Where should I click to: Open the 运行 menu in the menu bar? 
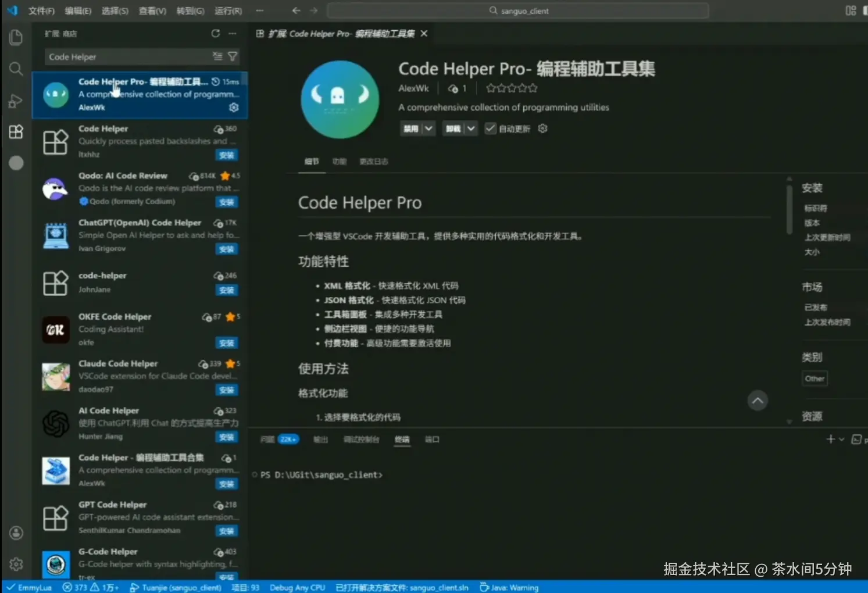click(227, 10)
